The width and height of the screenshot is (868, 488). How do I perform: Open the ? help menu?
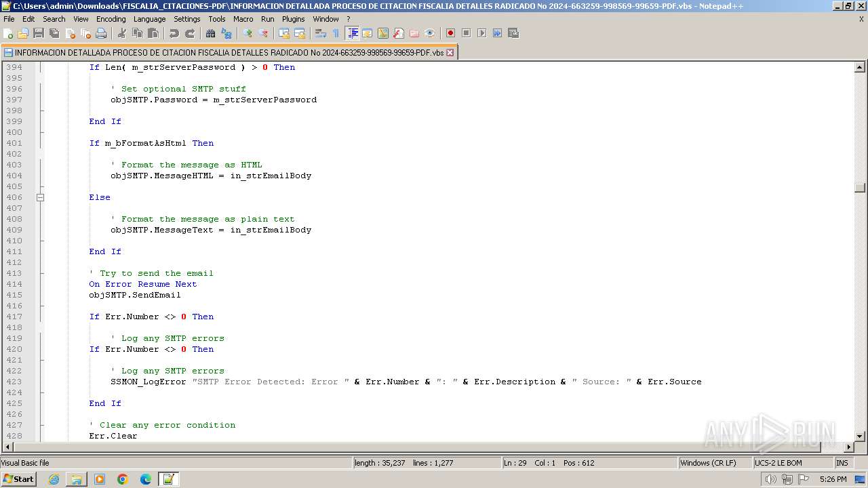point(349,19)
